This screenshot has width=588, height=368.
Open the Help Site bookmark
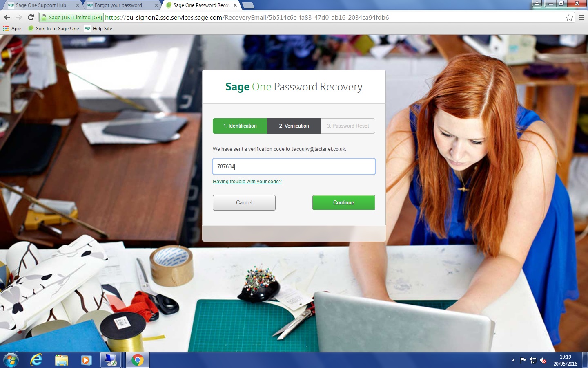[98, 29]
